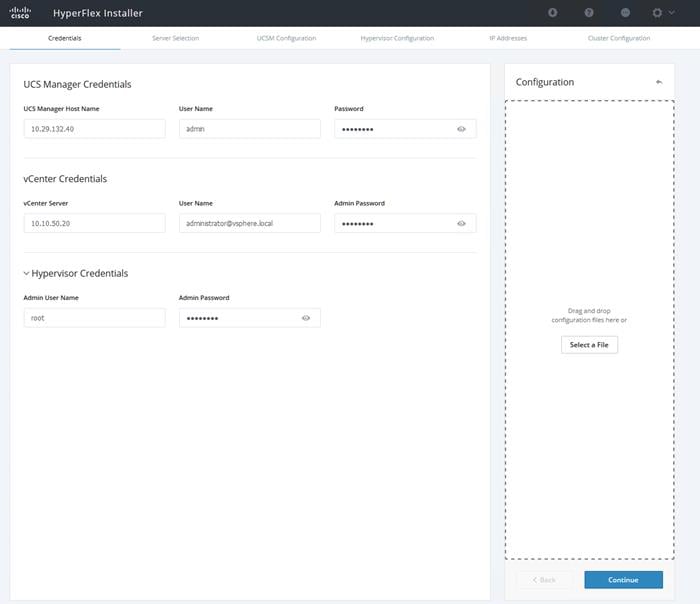The width and height of the screenshot is (700, 604).
Task: Click the back-arrow icon in the Configuration panel header
Action: (x=659, y=82)
